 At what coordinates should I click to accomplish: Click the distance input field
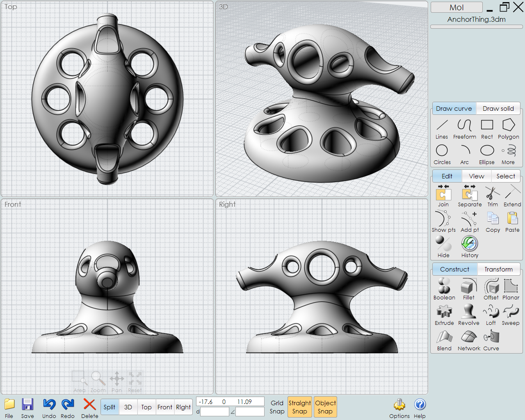point(215,412)
